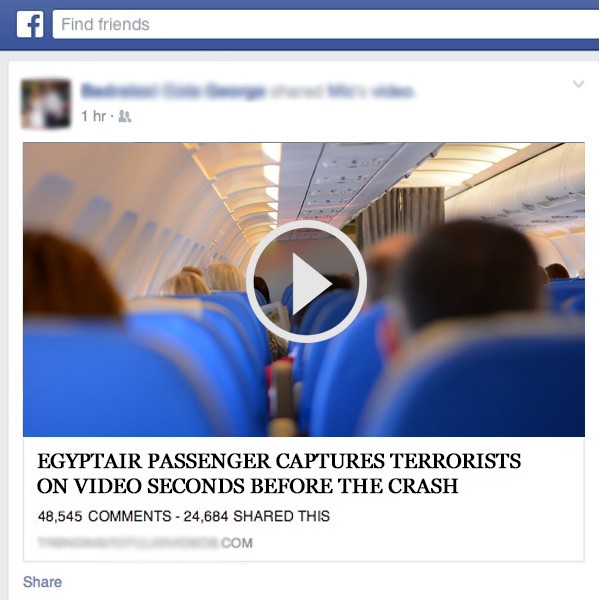Click the Facebook logo icon

[x=30, y=24]
